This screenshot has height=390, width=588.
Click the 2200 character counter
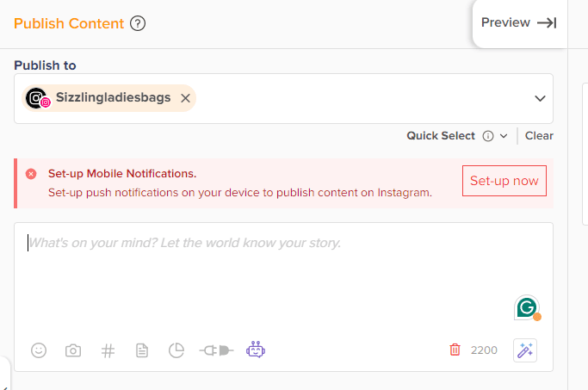coord(484,350)
